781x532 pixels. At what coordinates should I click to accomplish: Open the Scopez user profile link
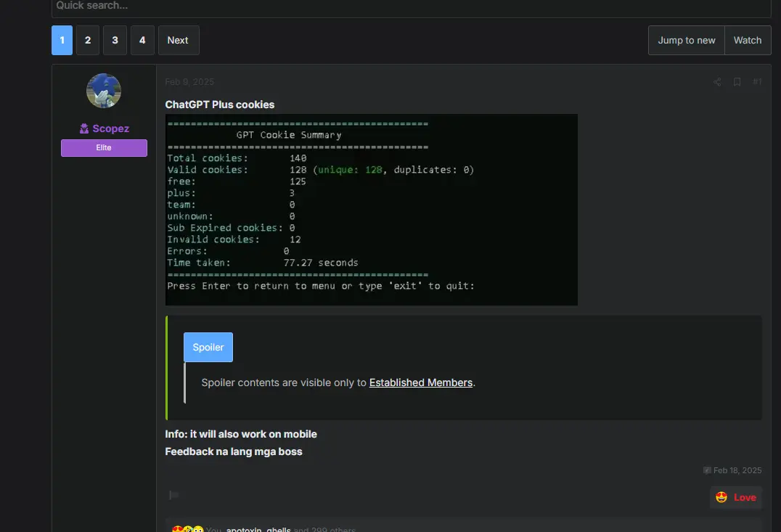click(110, 128)
